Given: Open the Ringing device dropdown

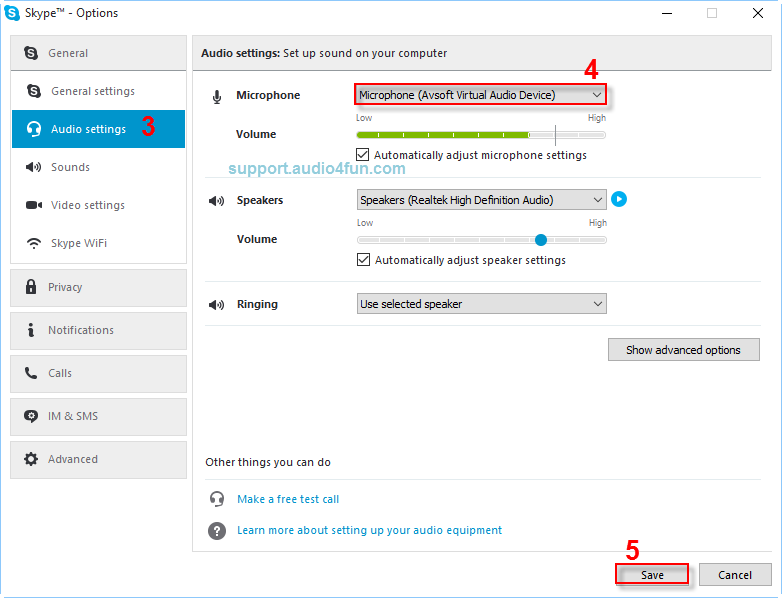Looking at the screenshot, I should [x=482, y=304].
